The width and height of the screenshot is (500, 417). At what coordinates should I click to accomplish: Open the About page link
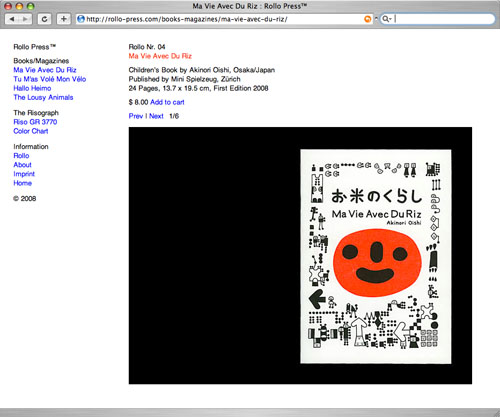(22, 165)
